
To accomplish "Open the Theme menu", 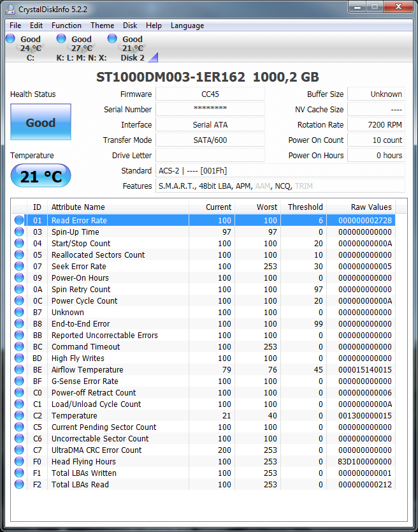I will click(x=103, y=26).
